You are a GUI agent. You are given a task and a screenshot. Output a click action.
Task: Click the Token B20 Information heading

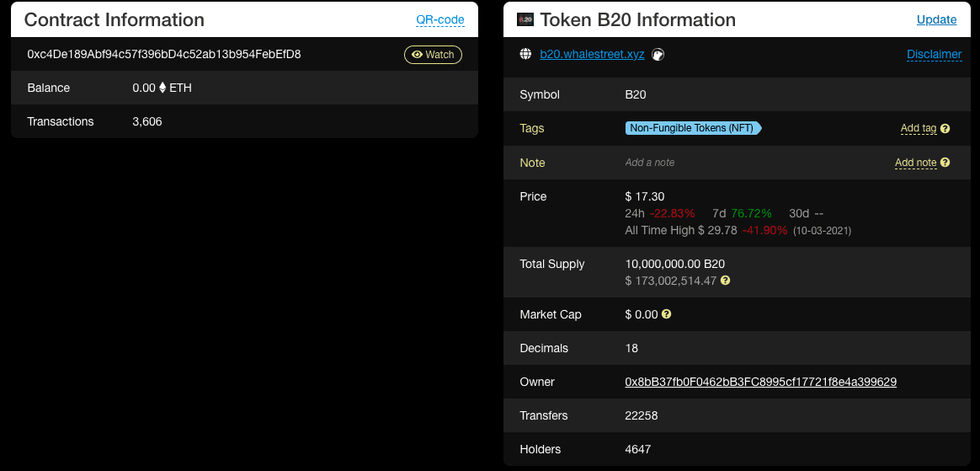pos(637,20)
